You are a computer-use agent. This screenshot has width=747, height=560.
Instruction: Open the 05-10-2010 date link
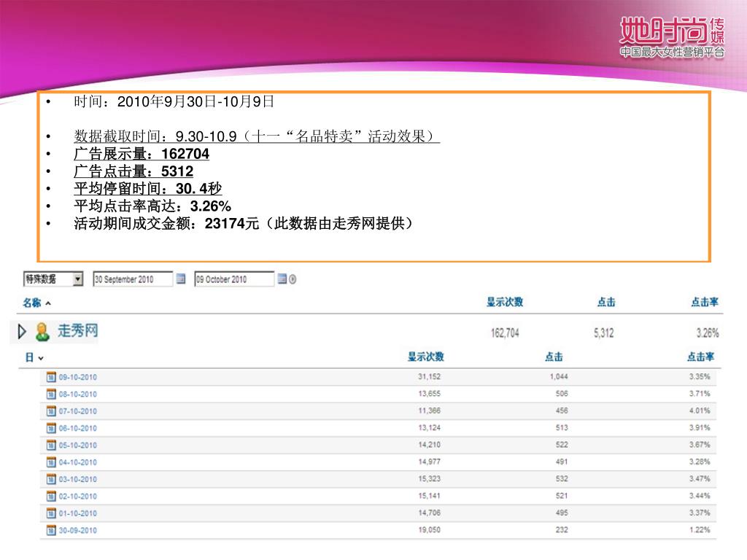click(x=77, y=446)
